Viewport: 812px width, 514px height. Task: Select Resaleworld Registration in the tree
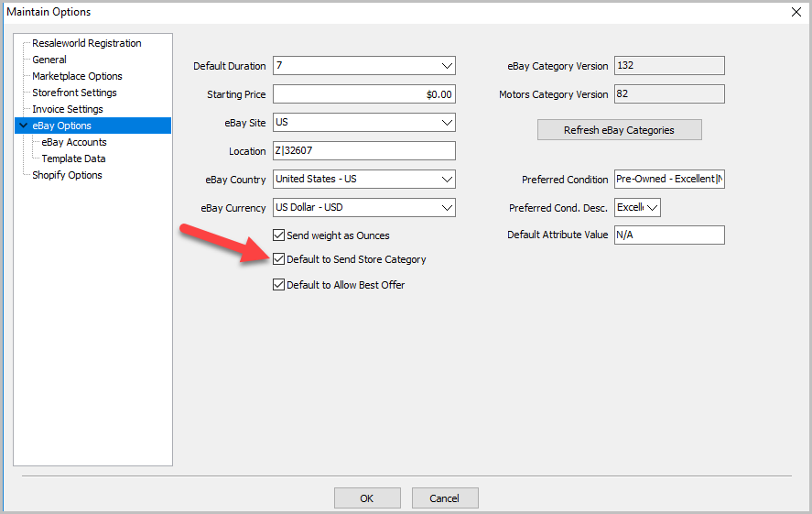point(86,43)
